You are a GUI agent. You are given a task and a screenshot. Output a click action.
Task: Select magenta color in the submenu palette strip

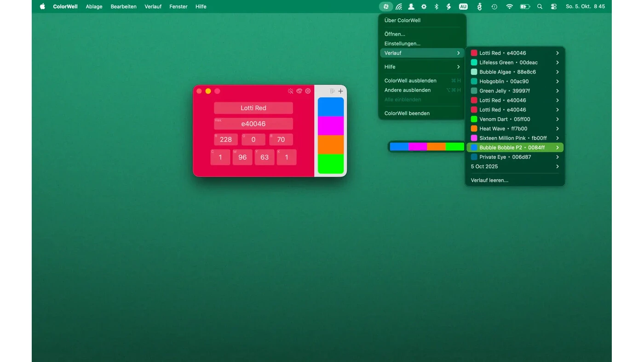[x=418, y=147]
